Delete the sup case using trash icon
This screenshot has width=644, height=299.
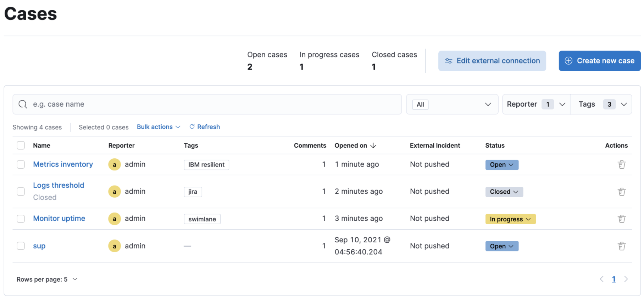pos(621,246)
